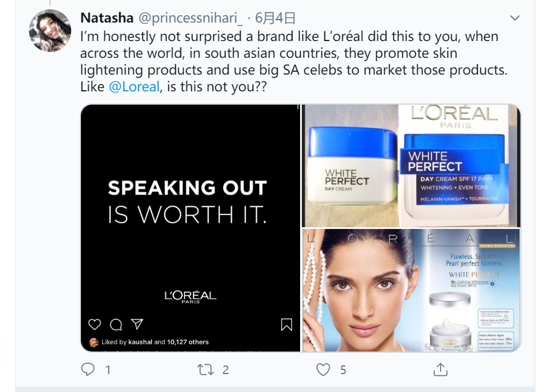547x392 pixels.
Task: Open Natasha's profile picture avatar
Action: (x=50, y=31)
